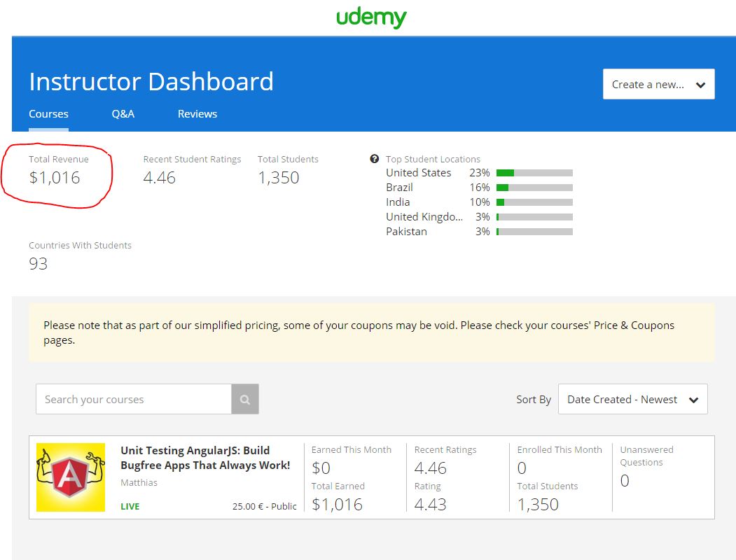Click the 'Pakistan' location label
This screenshot has width=736, height=560.
point(406,231)
